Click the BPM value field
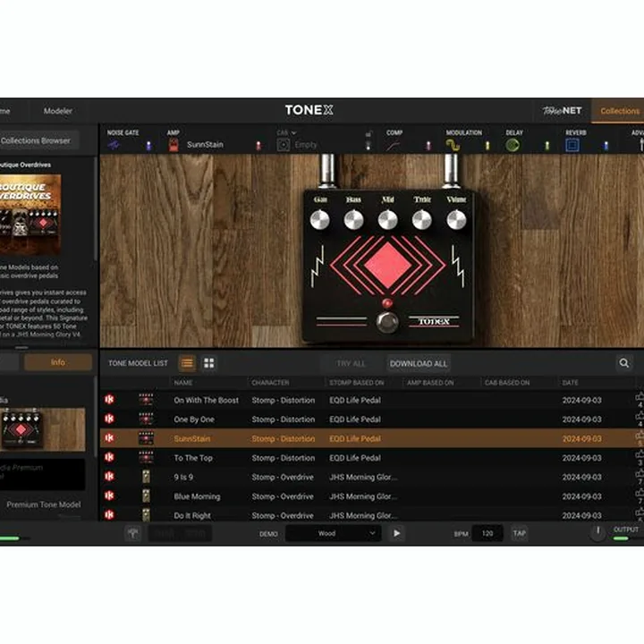The width and height of the screenshot is (644, 644). pyautogui.click(x=487, y=533)
